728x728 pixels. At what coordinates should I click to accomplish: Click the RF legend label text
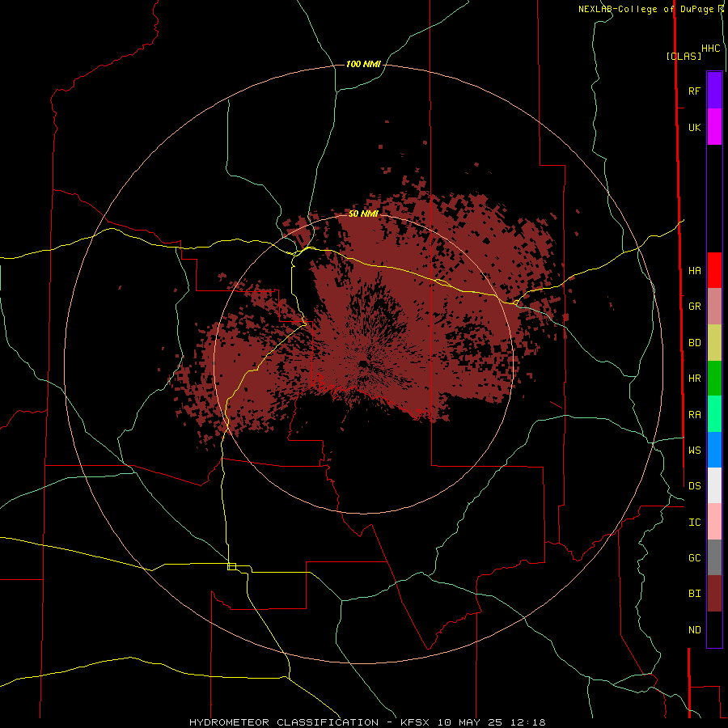click(694, 91)
